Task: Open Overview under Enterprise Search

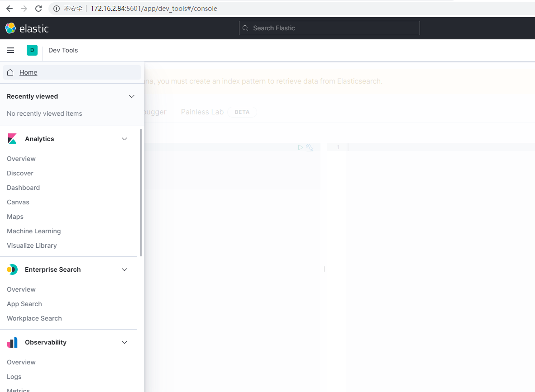Action: tap(21, 289)
